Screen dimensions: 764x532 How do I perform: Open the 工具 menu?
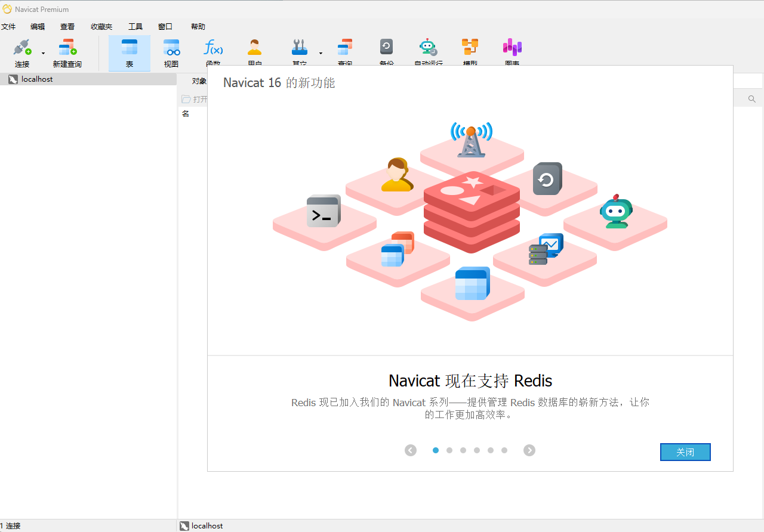tap(135, 27)
